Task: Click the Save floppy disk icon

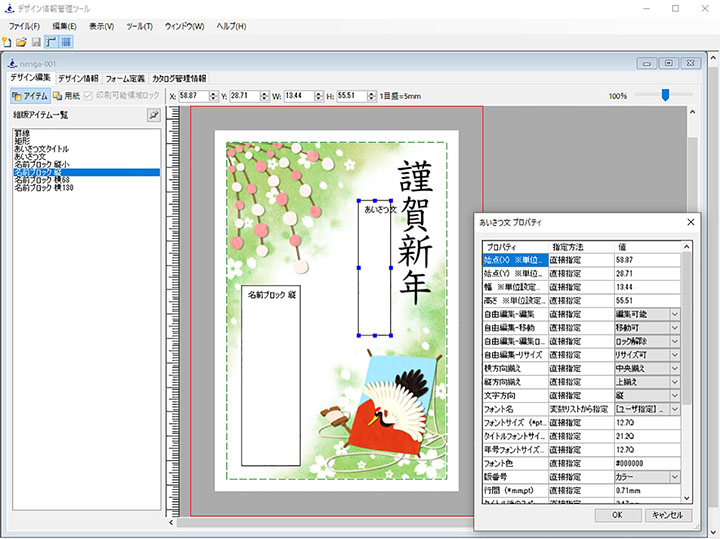Action: pyautogui.click(x=36, y=42)
